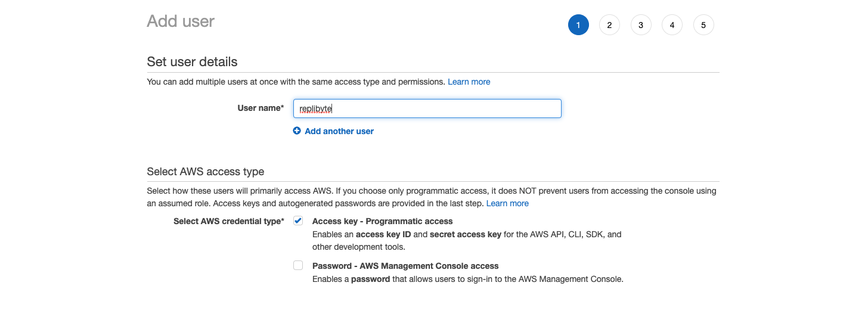
Task: Enable Password - AWS Management Console access checkbox
Action: 298,265
